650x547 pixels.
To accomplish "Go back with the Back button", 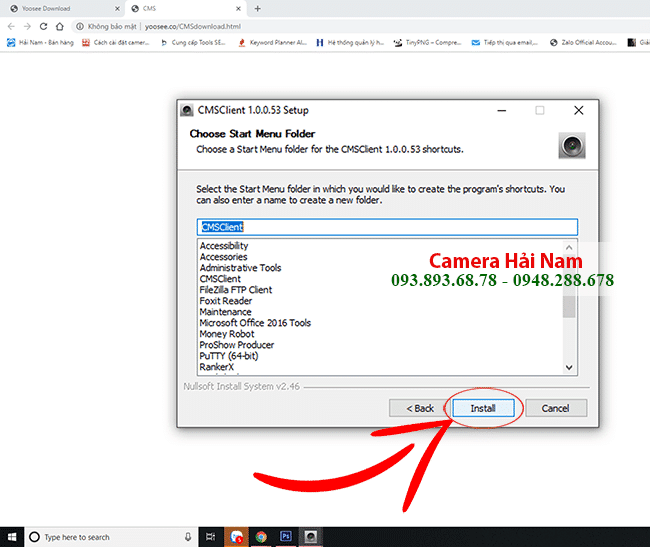I will pos(420,408).
